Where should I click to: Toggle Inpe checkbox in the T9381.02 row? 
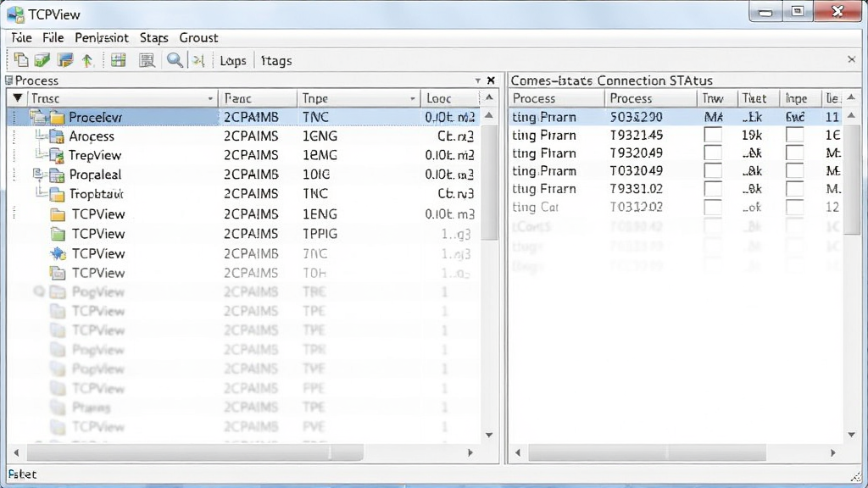pyautogui.click(x=794, y=189)
